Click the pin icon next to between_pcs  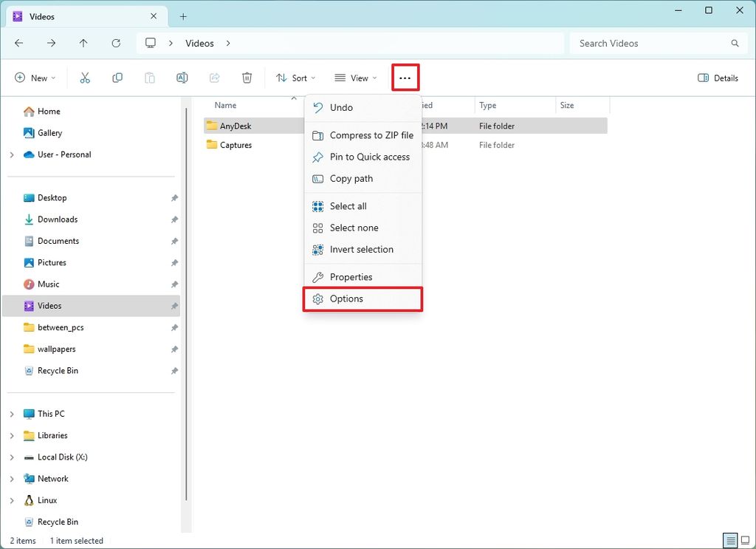coord(174,327)
